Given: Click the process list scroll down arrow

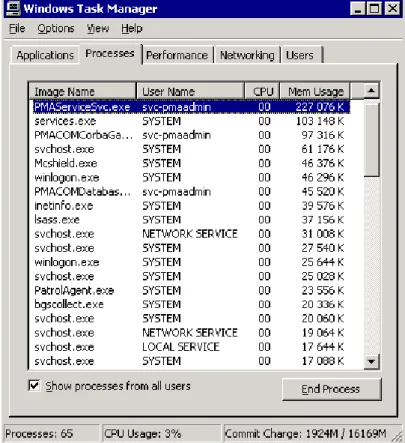Looking at the screenshot, I should (x=371, y=361).
